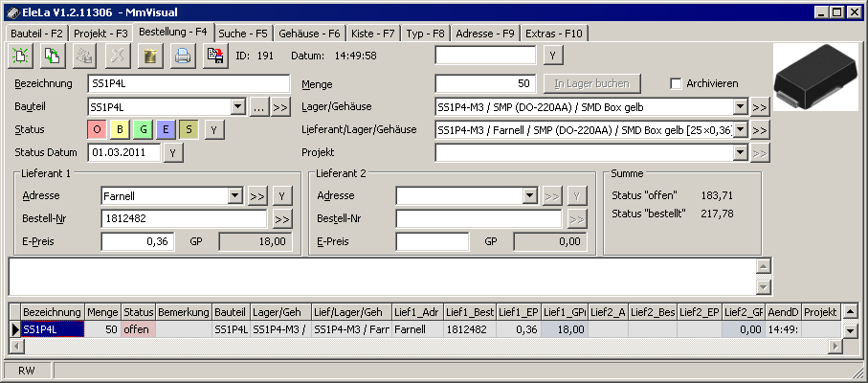Click the Lieferant 2 E-Preis field
Viewport: 868px width, 383px height.
(433, 242)
